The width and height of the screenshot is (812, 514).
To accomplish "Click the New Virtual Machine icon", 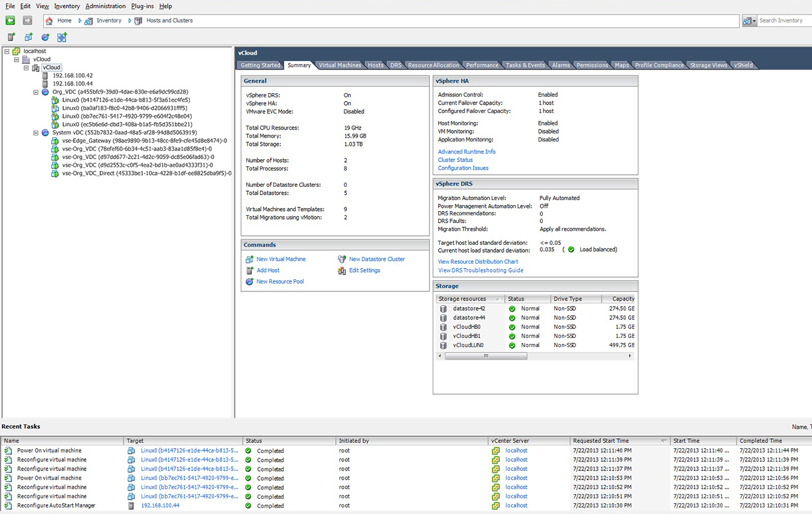I will pos(249,259).
